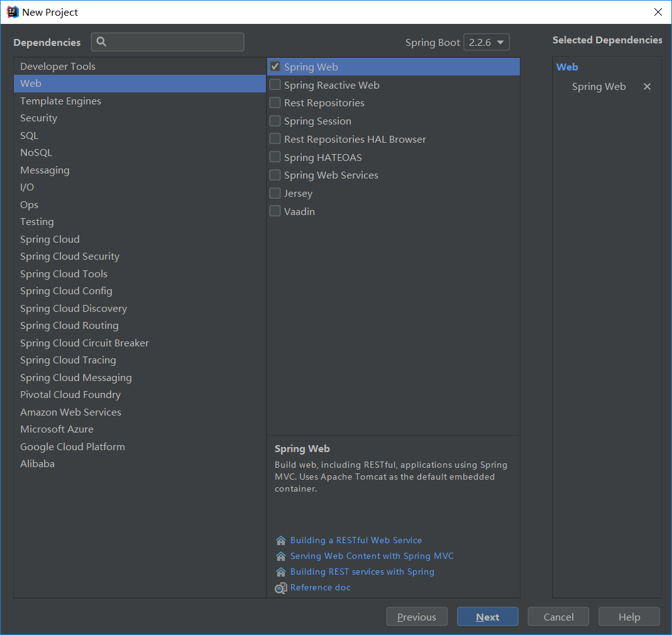The image size is (672, 635).
Task: Select the I/O category
Action: point(140,187)
